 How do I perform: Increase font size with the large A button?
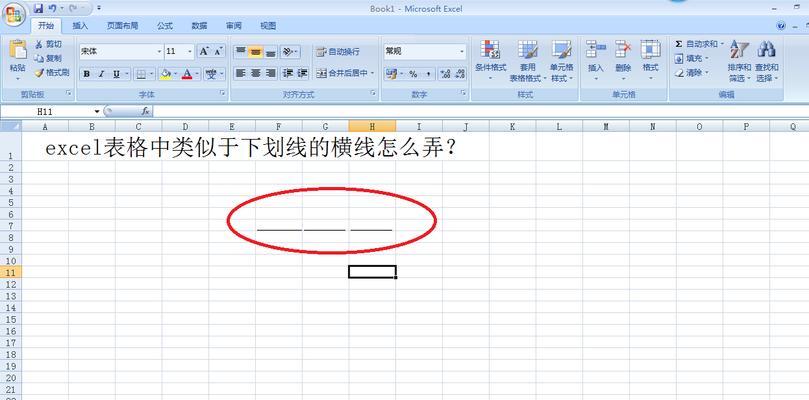(204, 51)
